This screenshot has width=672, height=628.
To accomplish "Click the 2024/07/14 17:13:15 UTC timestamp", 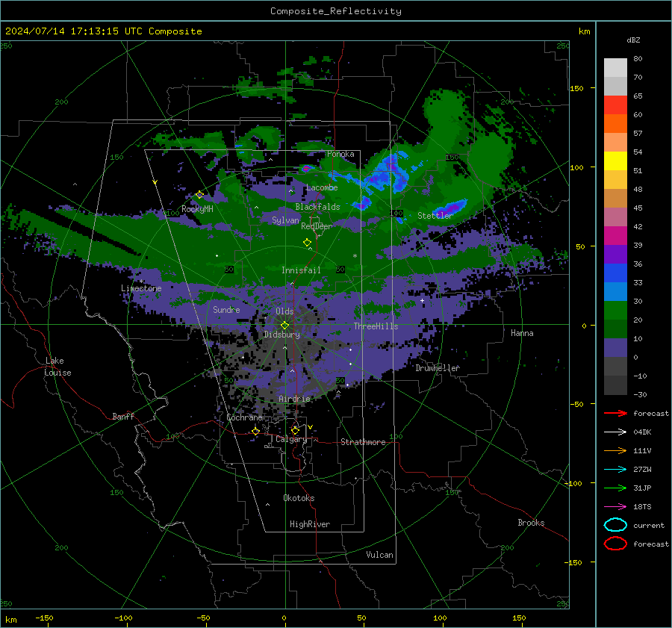I will click(103, 31).
